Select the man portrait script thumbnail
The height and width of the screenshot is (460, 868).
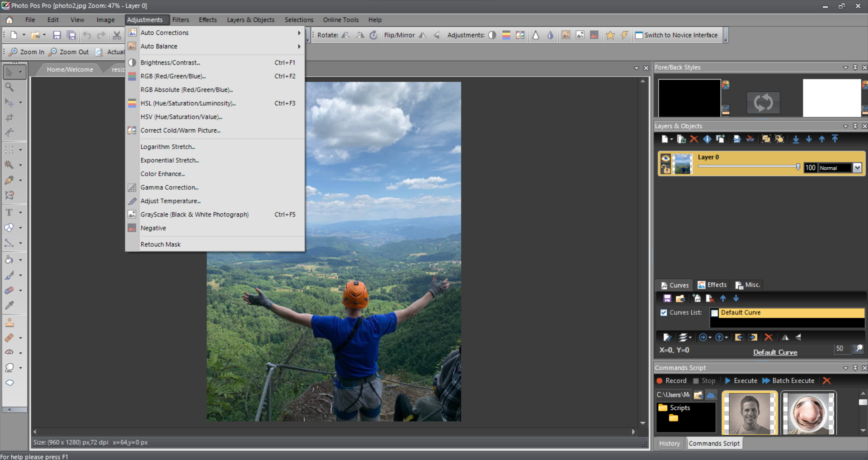750,413
